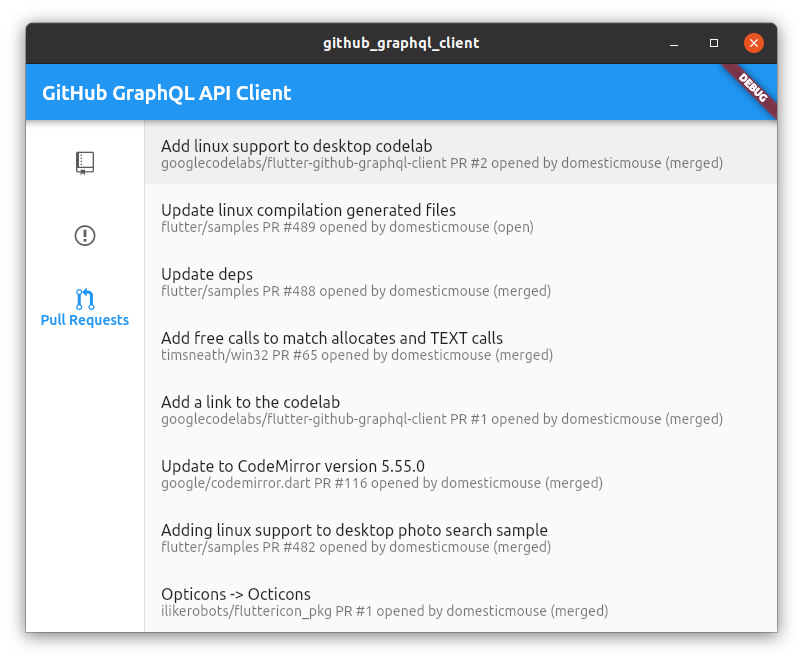Maximize the github_graphql_client window
The width and height of the screenshot is (803, 661).
click(714, 43)
